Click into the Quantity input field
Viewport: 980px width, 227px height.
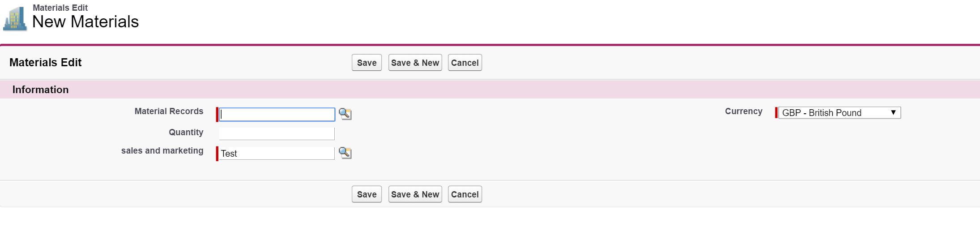[277, 133]
